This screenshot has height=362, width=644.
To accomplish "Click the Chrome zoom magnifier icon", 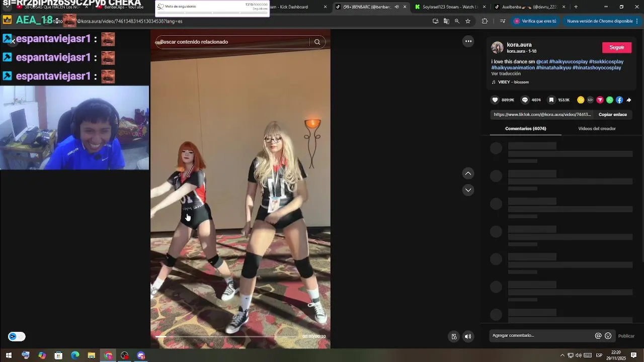I will [x=457, y=21].
